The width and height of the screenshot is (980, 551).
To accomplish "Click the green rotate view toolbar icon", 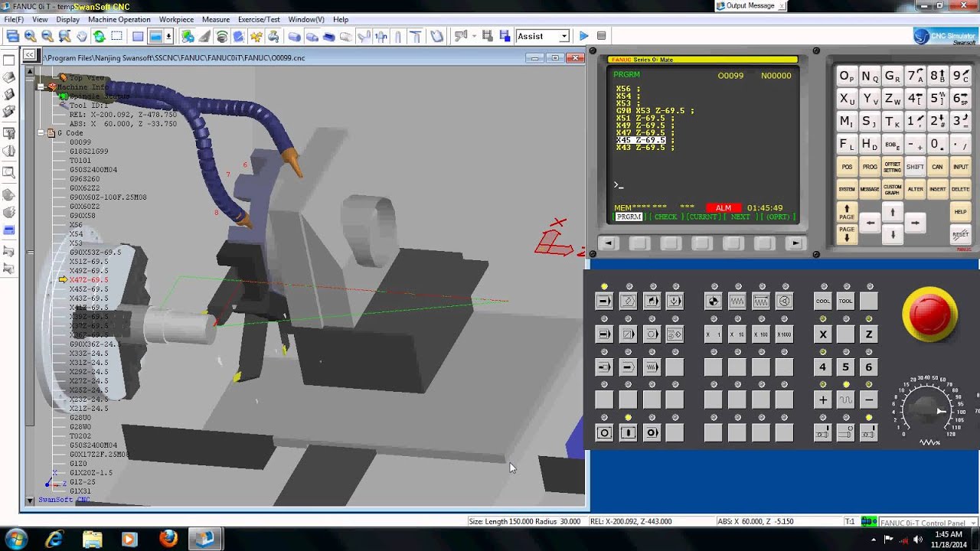I will [99, 36].
